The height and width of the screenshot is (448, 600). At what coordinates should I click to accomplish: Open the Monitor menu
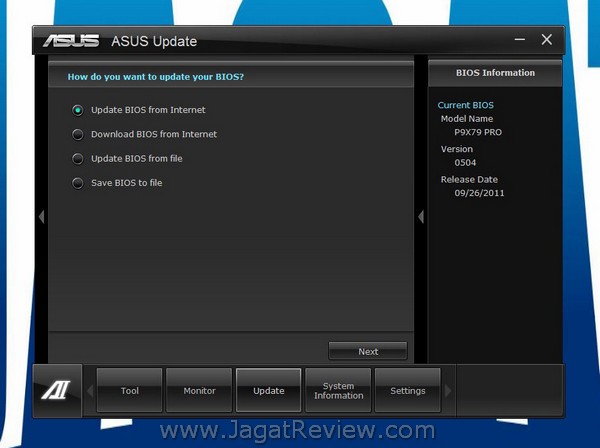[x=199, y=391]
